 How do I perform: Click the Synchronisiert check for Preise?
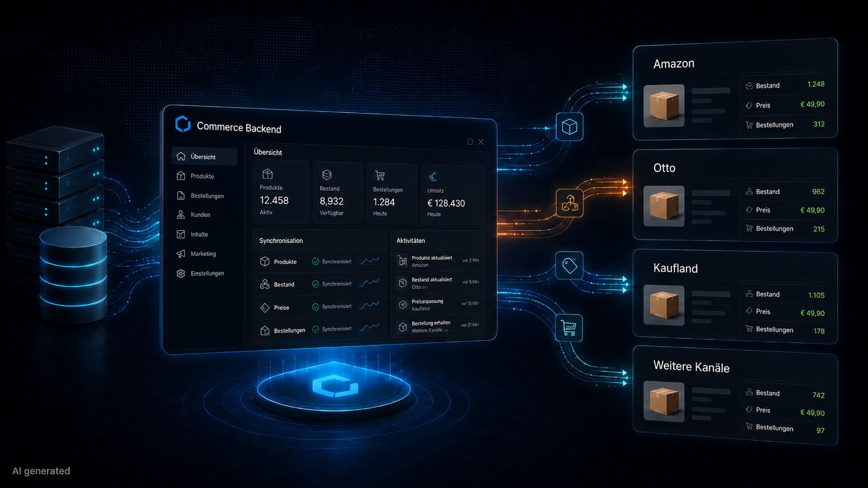point(316,307)
